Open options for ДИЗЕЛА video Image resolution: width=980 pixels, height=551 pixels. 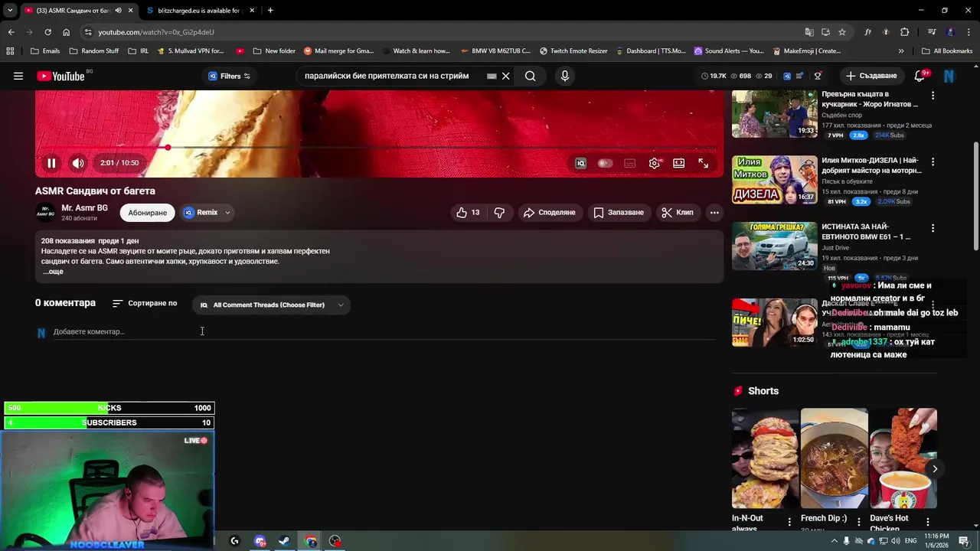[933, 162]
